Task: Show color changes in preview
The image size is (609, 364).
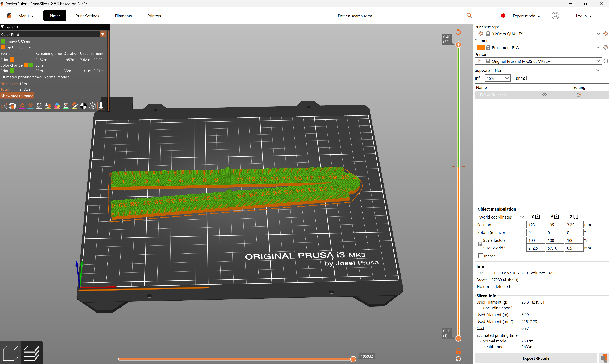Action: [57, 106]
